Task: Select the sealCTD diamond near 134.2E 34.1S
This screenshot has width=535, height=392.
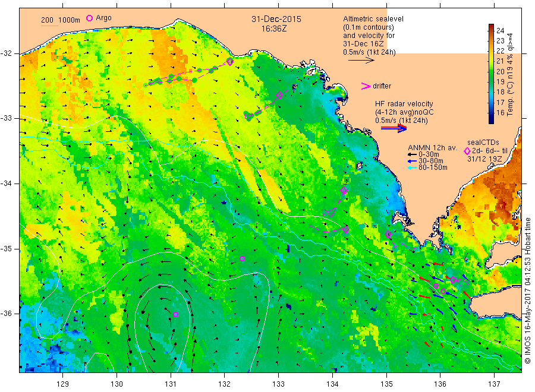Action: pyautogui.click(x=344, y=190)
